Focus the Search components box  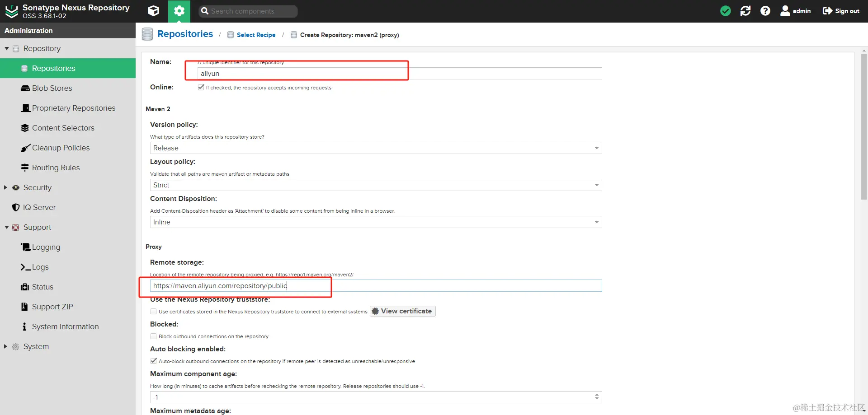(248, 11)
